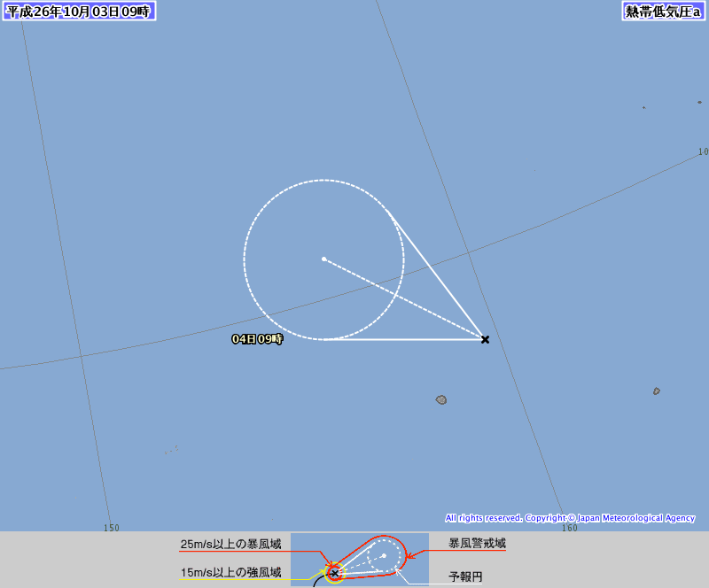Click the red storm circle in the legend
The image size is (709, 588).
[334, 574]
